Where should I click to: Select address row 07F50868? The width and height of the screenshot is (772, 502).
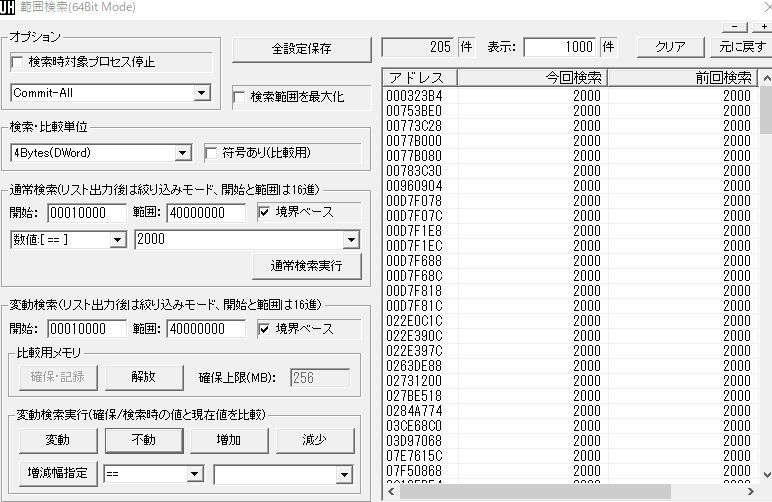571,471
